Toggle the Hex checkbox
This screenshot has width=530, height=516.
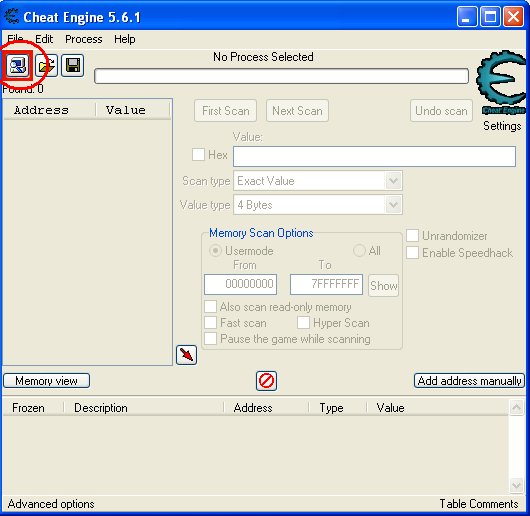click(198, 155)
